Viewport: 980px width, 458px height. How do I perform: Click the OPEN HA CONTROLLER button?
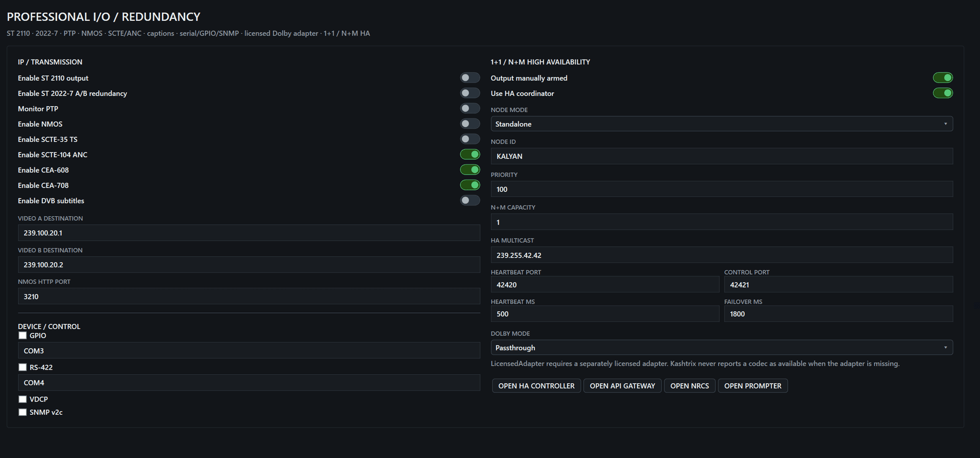tap(536, 386)
